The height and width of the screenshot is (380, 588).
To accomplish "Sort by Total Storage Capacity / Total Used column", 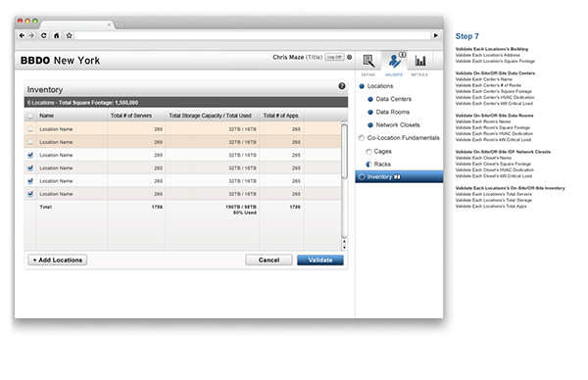I will tap(210, 116).
